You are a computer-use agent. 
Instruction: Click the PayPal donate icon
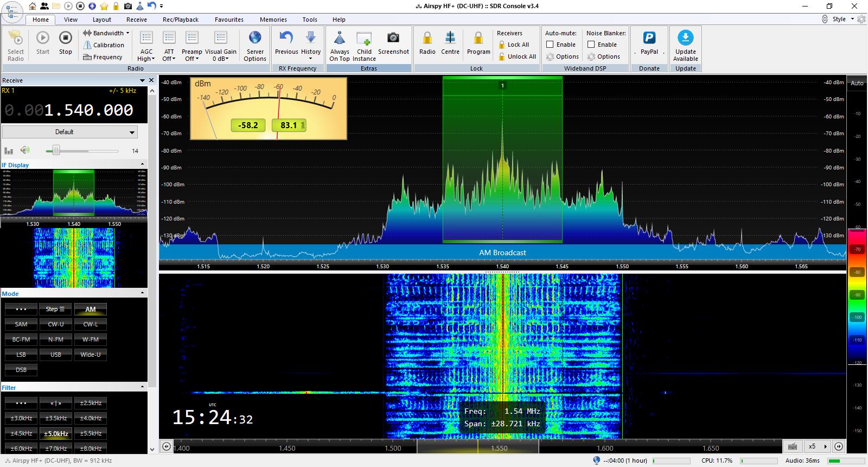click(x=649, y=38)
